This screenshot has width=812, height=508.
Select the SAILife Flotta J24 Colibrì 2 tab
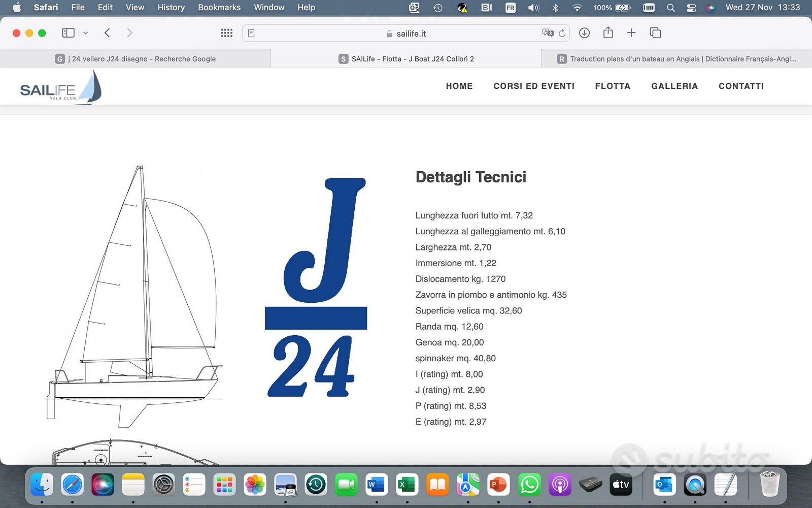pyautogui.click(x=406, y=59)
